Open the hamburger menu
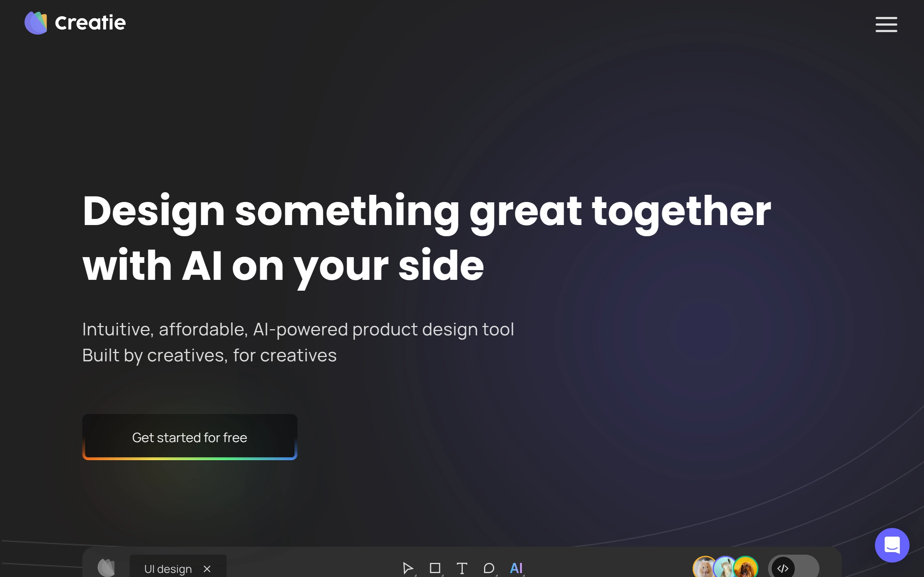Viewport: 924px width, 577px height. point(886,25)
